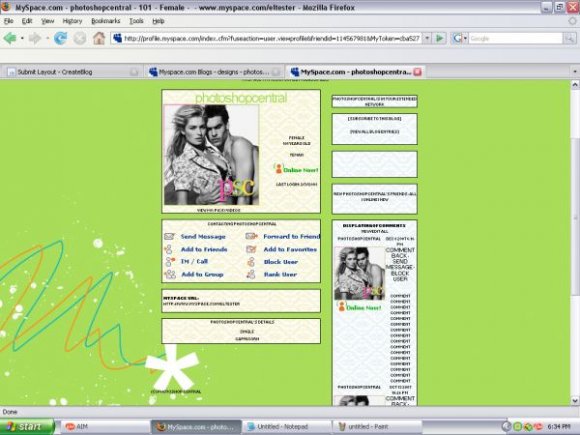This screenshot has height=435, width=580.
Task: Click the Online Now icon in comments
Action: tap(341, 306)
